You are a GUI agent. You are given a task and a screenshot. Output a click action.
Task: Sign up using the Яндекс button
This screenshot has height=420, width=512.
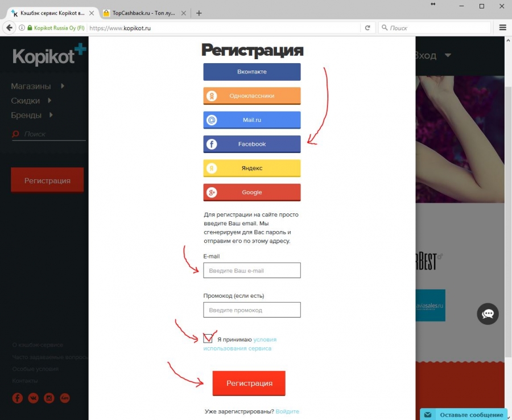[x=252, y=168]
